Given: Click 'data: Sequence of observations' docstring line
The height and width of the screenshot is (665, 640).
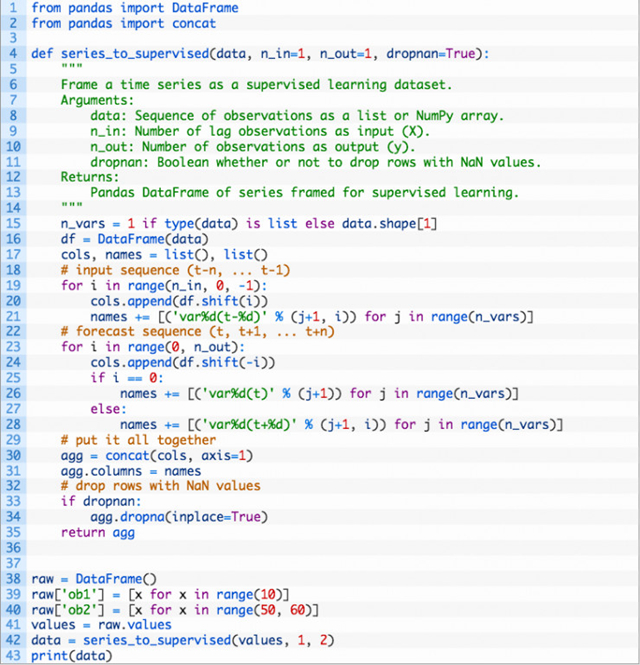Looking at the screenshot, I should [297, 115].
